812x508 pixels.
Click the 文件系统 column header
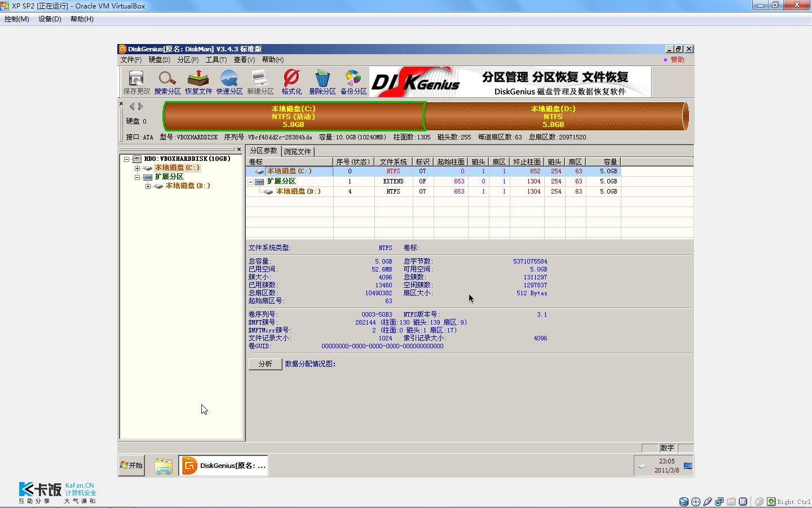tap(394, 161)
